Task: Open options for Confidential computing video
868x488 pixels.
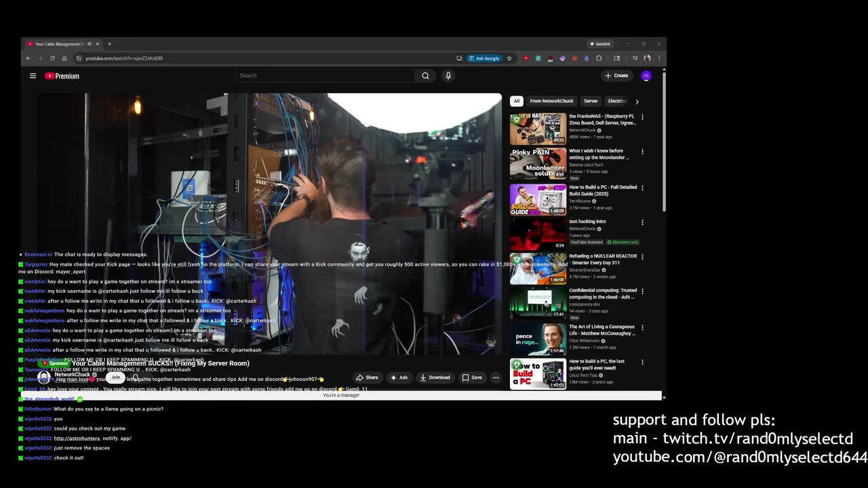Action: (642, 291)
